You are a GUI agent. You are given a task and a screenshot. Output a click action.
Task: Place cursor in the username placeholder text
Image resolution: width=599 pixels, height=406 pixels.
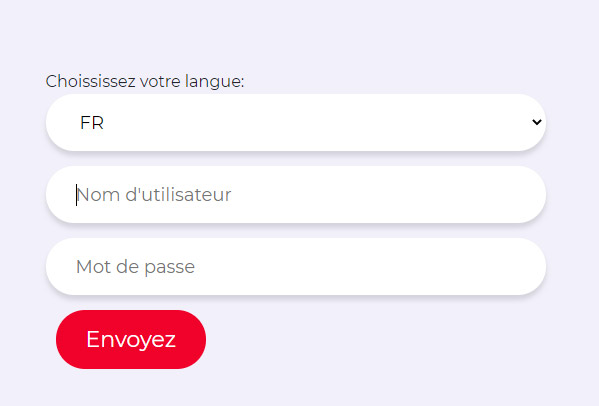point(154,195)
